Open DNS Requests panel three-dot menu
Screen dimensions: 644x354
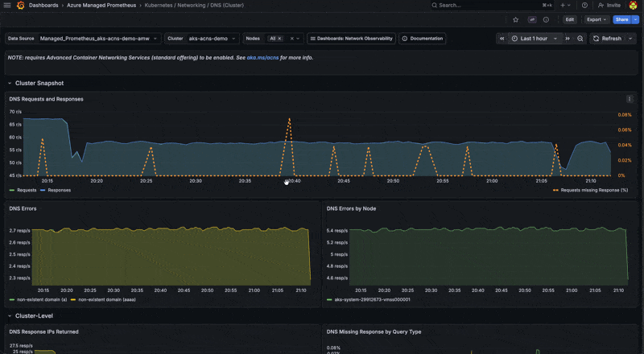pos(630,99)
